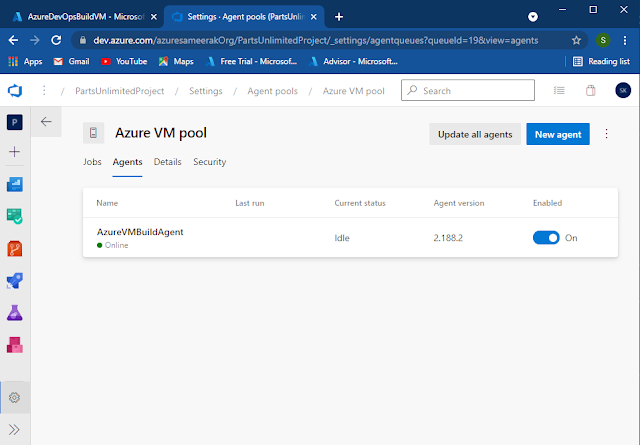Expand the sidebar with double-chevron icon
This screenshot has height=445, width=640.
pyautogui.click(x=14, y=429)
